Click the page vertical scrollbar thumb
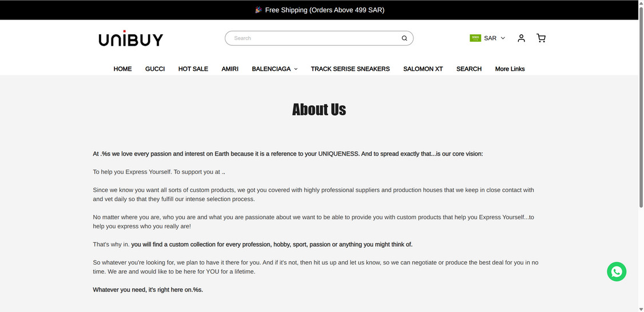Image resolution: width=644 pixels, height=312 pixels. coord(641,107)
